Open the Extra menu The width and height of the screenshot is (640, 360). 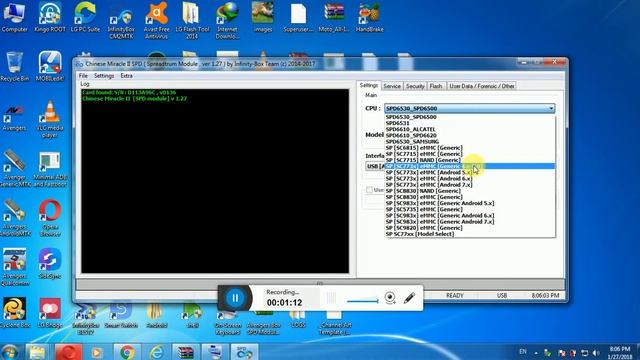pyautogui.click(x=127, y=76)
